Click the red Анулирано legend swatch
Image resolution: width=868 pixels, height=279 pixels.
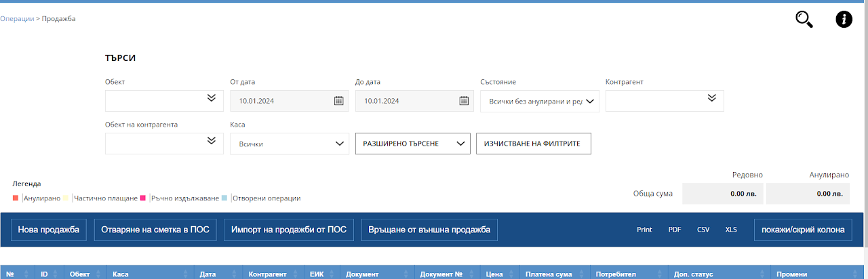[16, 198]
